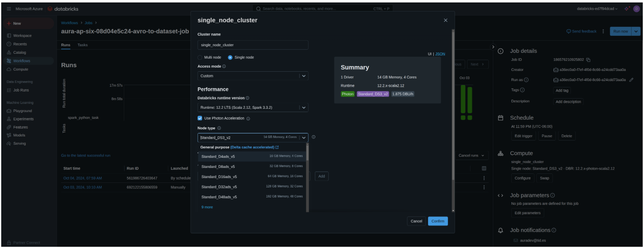Image resolution: width=644 pixels, height=248 pixels.
Task: Click info icon beside node type dropdown
Action: tap(313, 137)
